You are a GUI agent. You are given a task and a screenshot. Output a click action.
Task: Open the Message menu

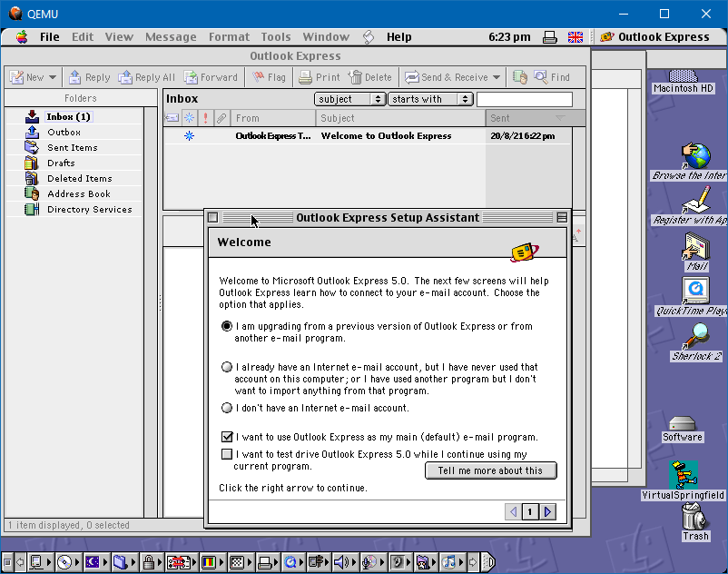171,37
